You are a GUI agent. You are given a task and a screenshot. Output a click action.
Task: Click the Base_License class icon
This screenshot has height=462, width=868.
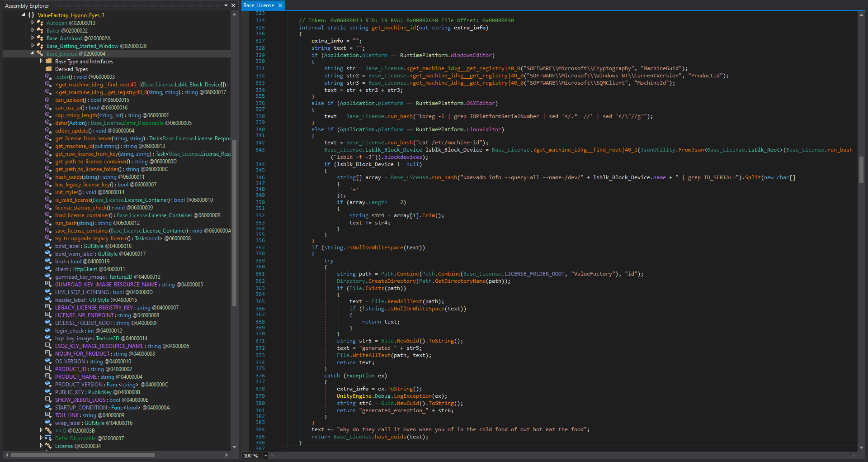pos(40,53)
